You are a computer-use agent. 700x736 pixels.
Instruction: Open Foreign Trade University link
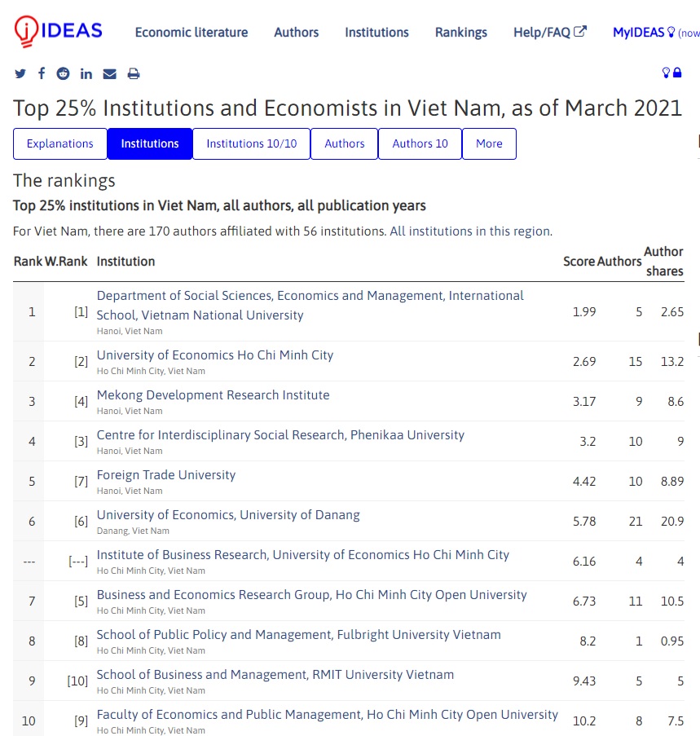[166, 475]
